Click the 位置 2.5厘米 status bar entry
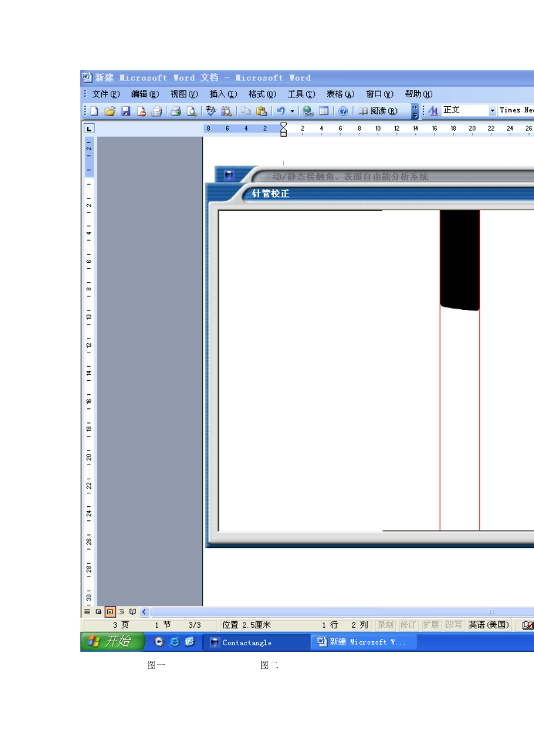534x756 pixels. [x=246, y=625]
